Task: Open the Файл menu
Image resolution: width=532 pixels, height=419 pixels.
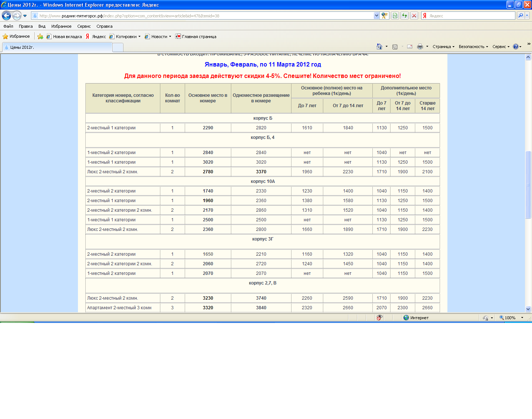Action: click(x=8, y=26)
